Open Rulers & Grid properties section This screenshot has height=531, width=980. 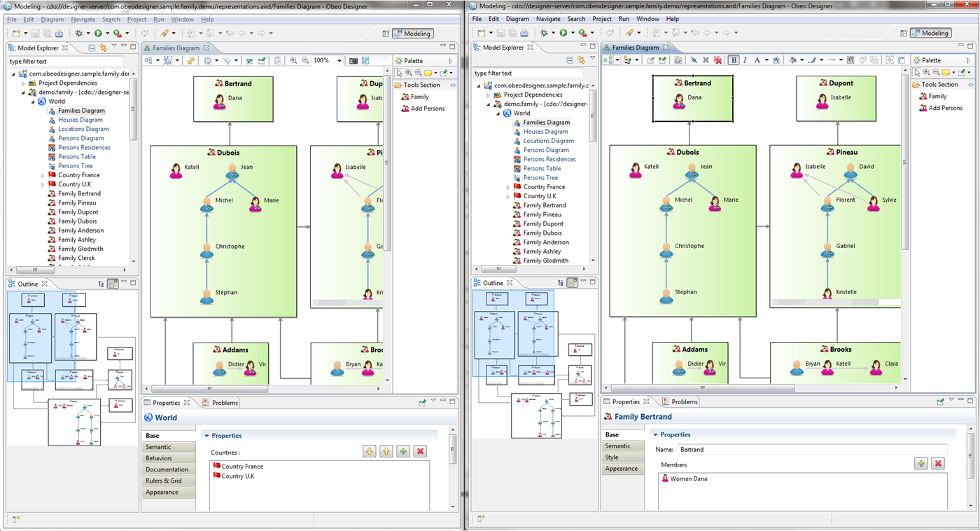163,481
